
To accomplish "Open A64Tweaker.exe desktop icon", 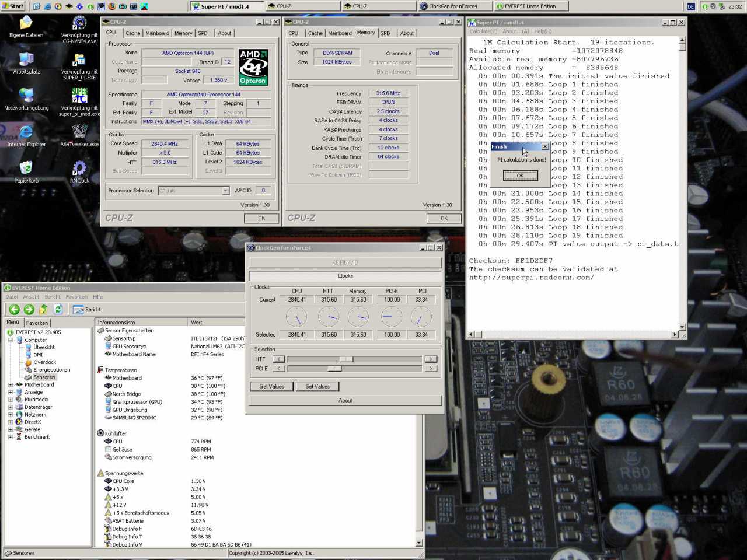I will click(79, 136).
